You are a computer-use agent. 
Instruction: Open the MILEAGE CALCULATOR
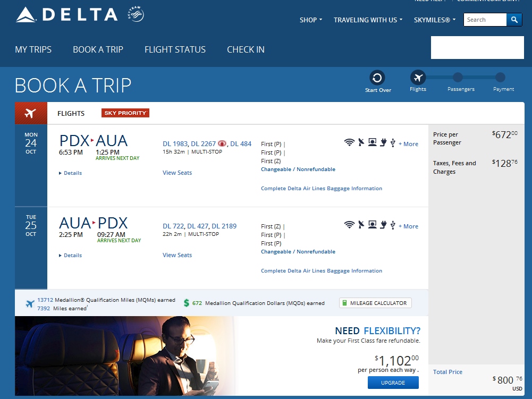click(x=375, y=303)
